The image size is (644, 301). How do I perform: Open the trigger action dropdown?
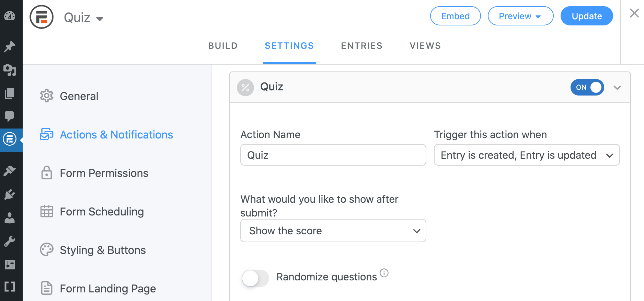tap(527, 155)
